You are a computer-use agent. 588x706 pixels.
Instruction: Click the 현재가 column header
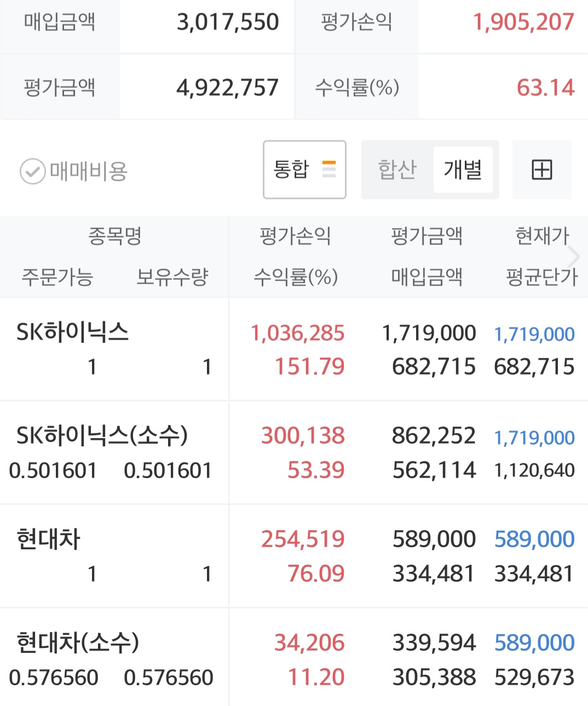542,237
